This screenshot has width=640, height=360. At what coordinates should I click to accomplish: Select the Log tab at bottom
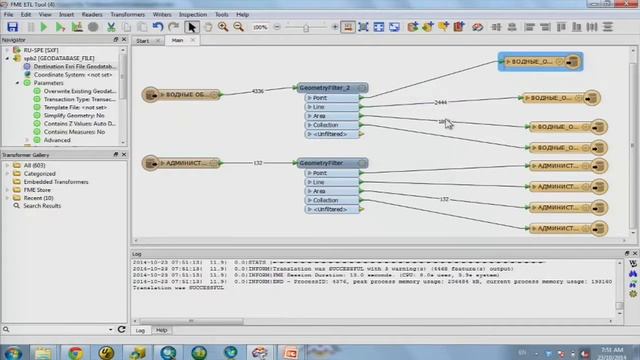(x=140, y=330)
